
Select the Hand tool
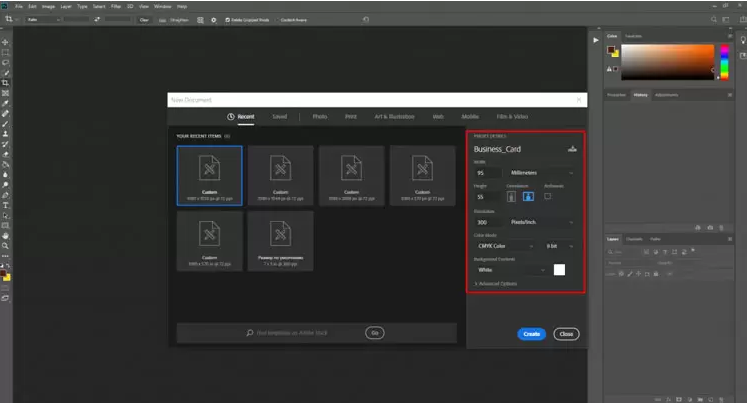[5, 236]
